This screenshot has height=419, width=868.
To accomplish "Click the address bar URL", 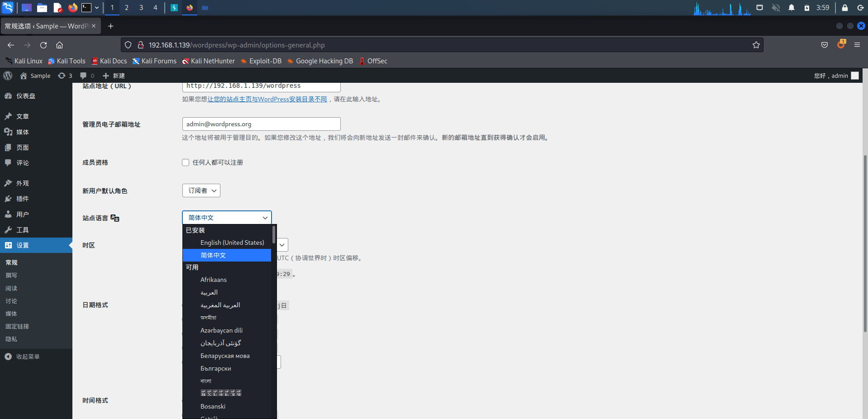I will pos(237,45).
